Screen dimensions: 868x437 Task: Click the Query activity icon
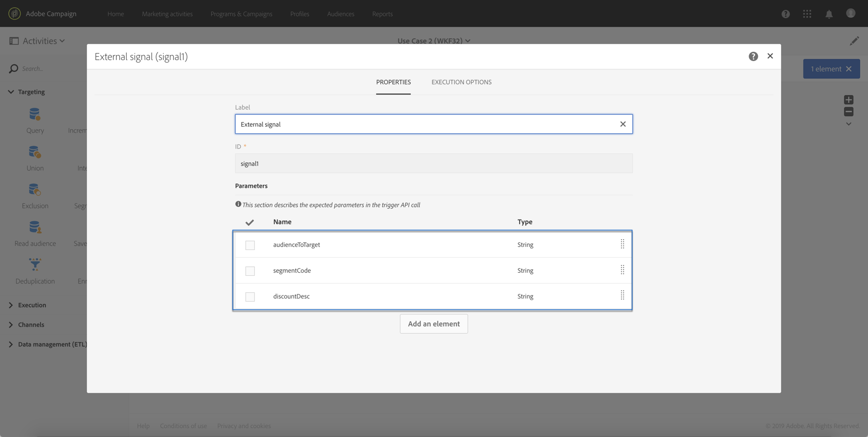[x=35, y=114]
